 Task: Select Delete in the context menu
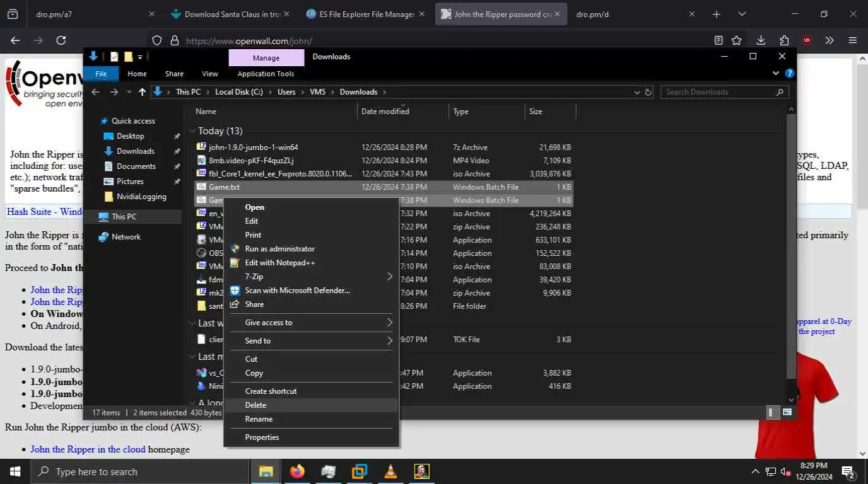[x=312, y=405]
